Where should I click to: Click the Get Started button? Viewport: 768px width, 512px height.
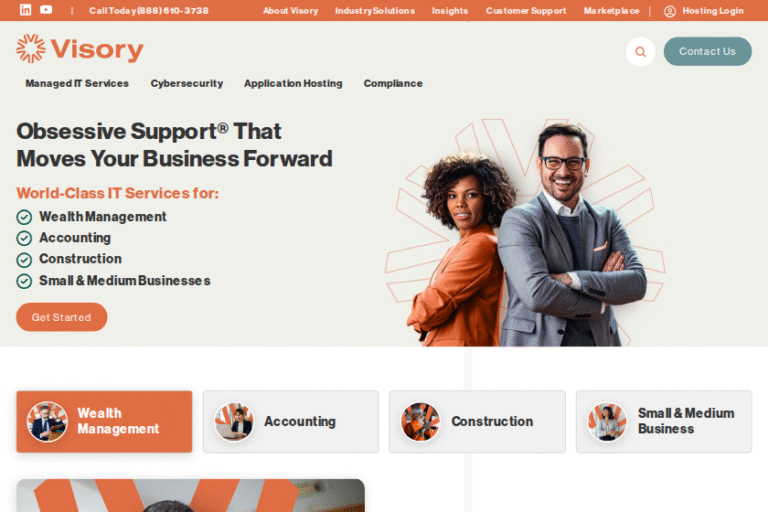click(x=62, y=317)
